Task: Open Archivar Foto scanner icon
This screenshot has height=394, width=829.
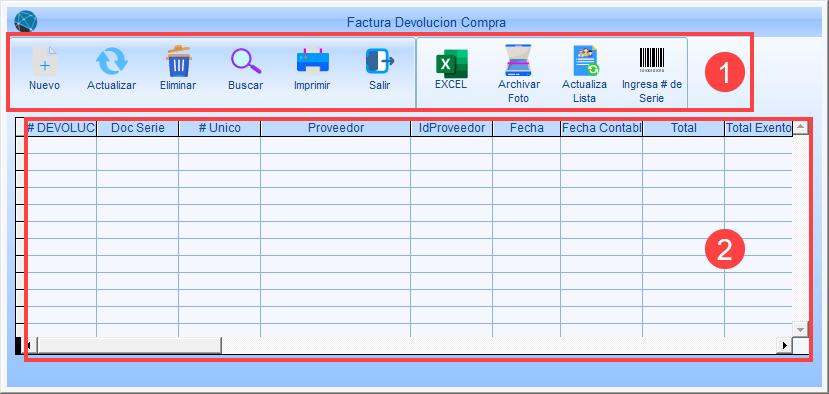Action: pos(519,61)
